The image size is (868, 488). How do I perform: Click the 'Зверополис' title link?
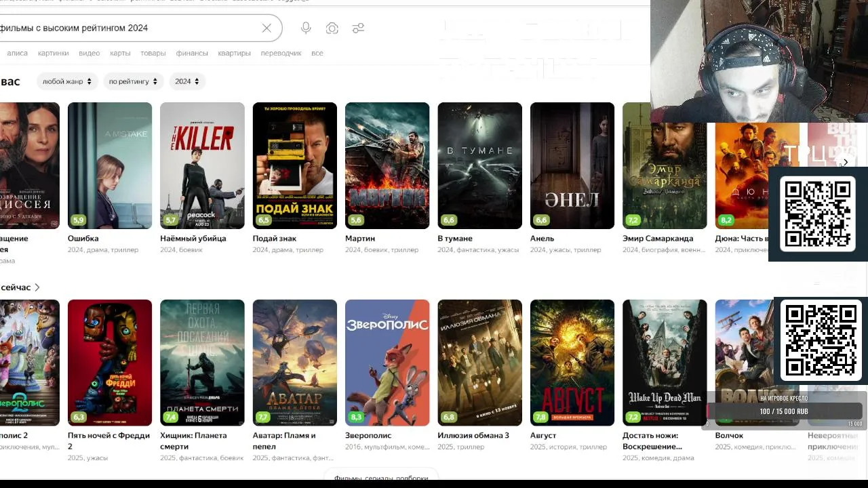click(368, 436)
